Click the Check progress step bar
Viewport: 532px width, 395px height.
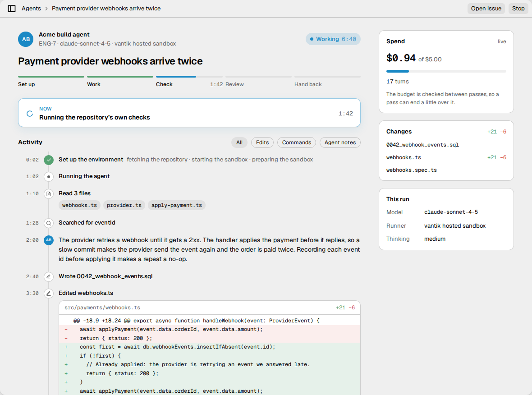[189, 77]
